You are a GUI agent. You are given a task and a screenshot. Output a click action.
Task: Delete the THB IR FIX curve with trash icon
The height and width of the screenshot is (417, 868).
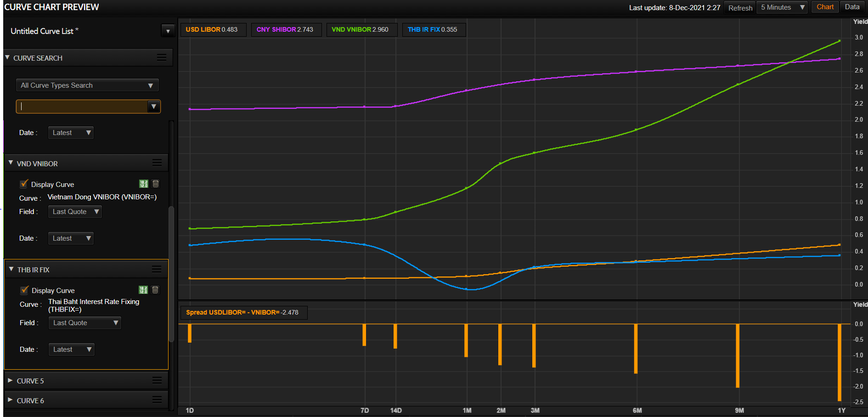(x=155, y=290)
